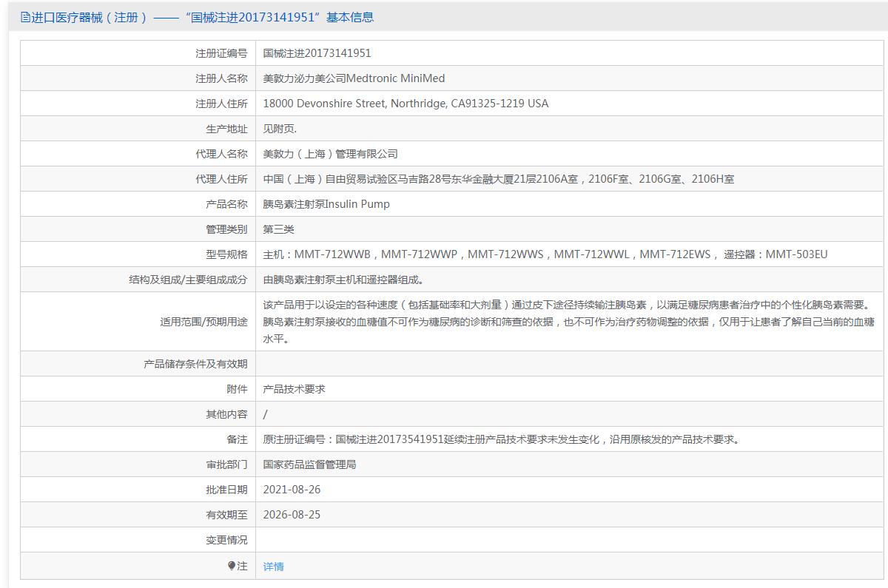Viewport: 888px width, 588px height.
Task: Click the 注册证编号 row label
Action: [221, 53]
